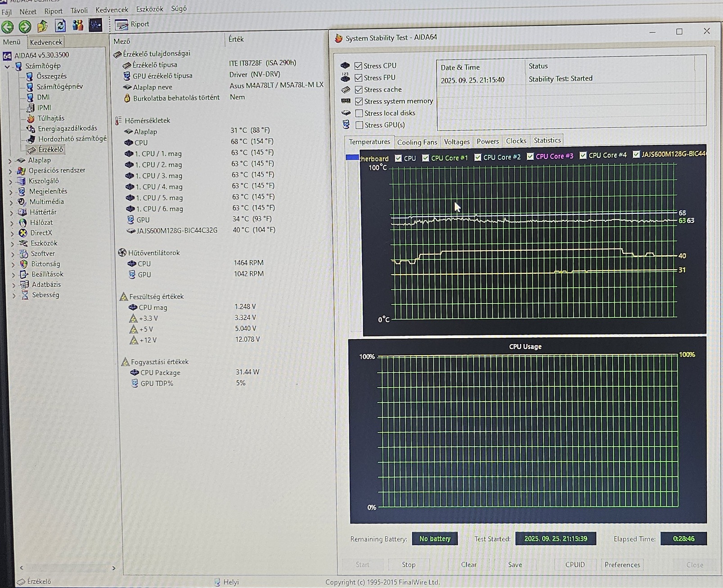Click the left arrow of tree horizontal scrollbar

pos(21,568)
